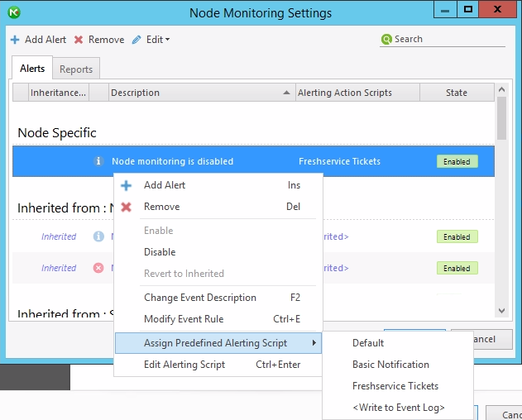
Task: Click the scrollbar down arrow of alerts list
Action: 501,311
